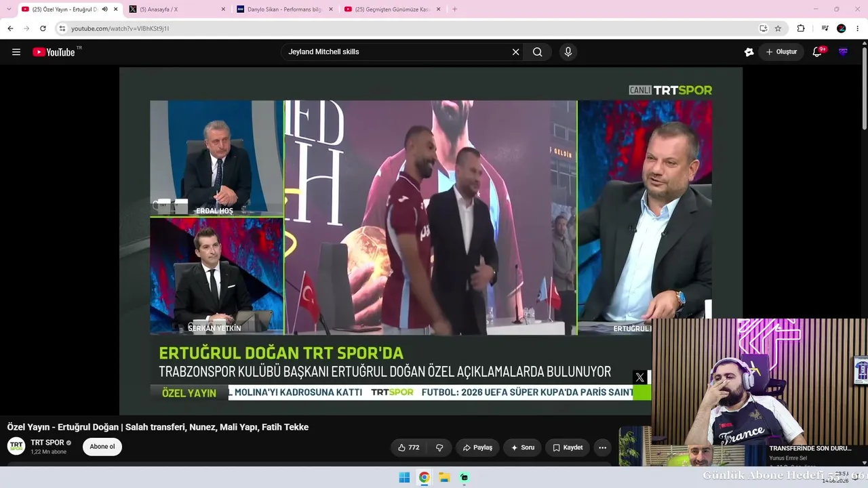The width and height of the screenshot is (868, 488).
Task: Mute the tab via speaker icon
Action: click(104, 9)
